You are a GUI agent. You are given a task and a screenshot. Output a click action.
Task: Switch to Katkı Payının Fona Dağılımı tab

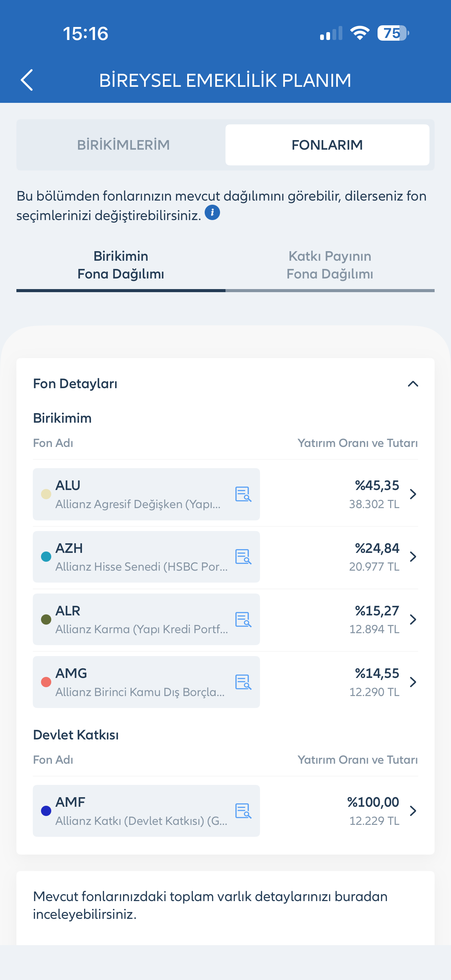(330, 266)
